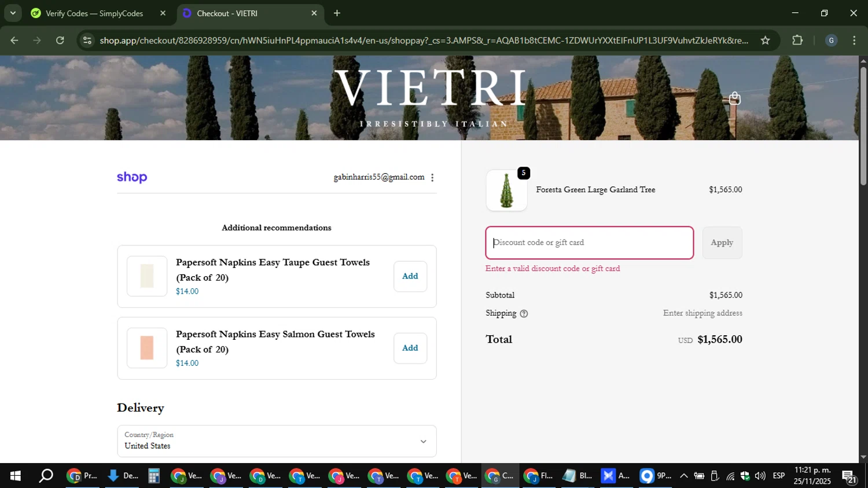The image size is (868, 488).
Task: Open the 9P... app in taskbar
Action: [x=655, y=476]
